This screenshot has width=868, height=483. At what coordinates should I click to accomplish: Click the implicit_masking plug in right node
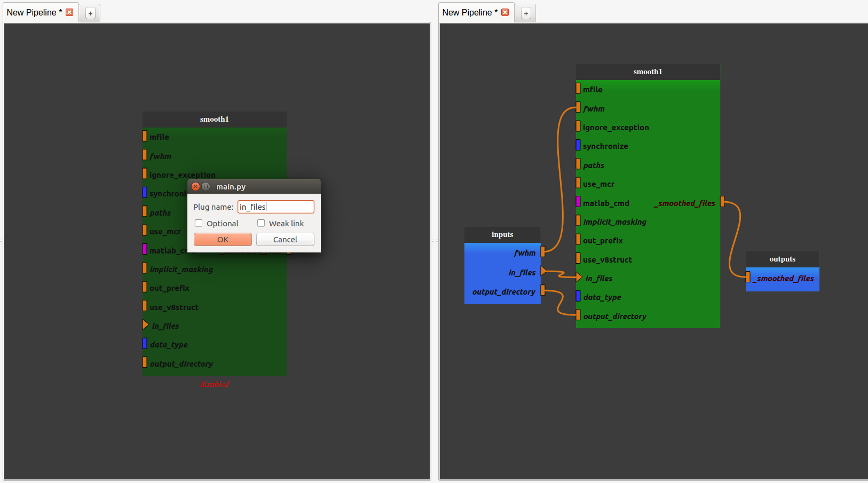pyautogui.click(x=578, y=220)
